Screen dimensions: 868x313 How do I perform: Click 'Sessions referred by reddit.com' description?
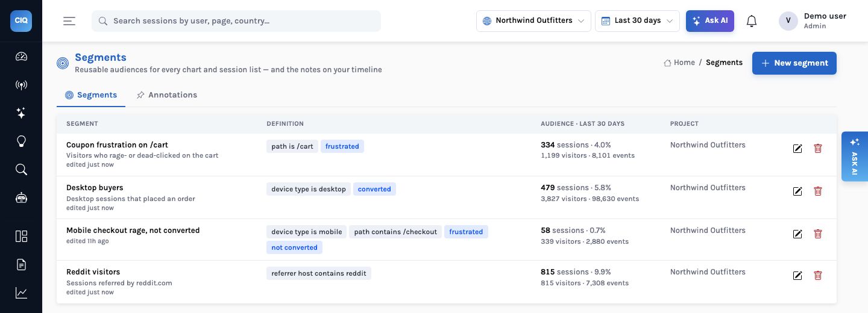(x=119, y=283)
